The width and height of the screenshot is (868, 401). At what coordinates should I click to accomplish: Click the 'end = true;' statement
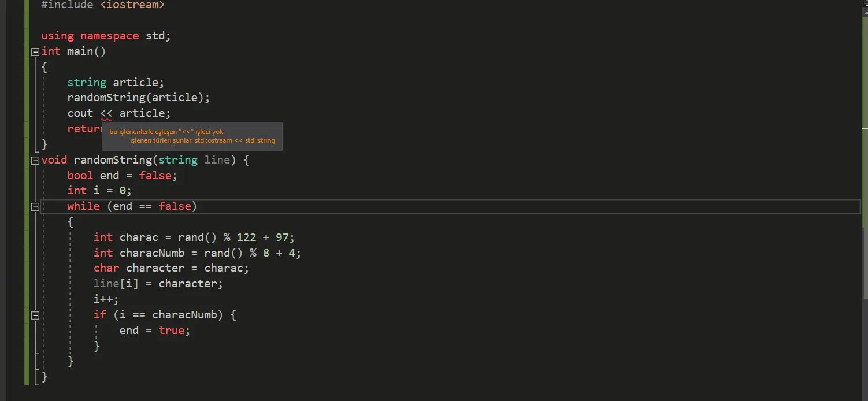click(x=155, y=331)
